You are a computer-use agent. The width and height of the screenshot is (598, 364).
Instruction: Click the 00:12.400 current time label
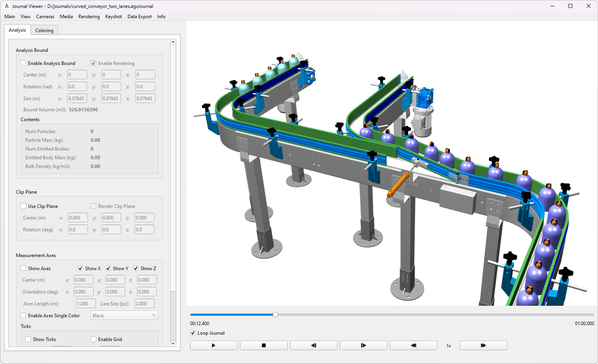click(200, 324)
